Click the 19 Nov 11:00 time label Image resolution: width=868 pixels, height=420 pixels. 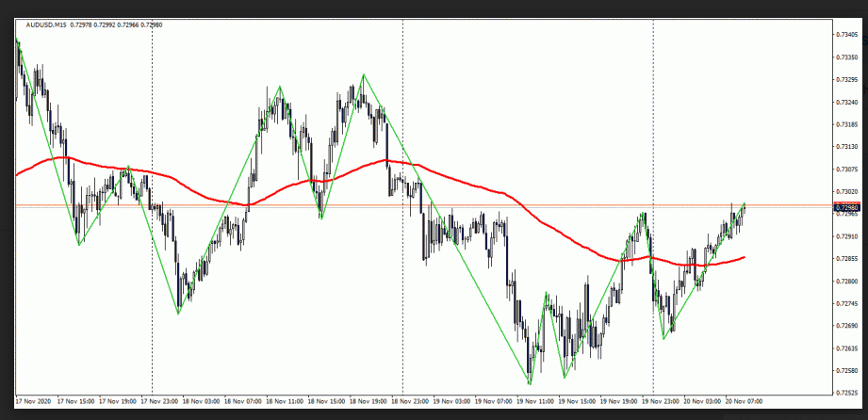(x=536, y=400)
